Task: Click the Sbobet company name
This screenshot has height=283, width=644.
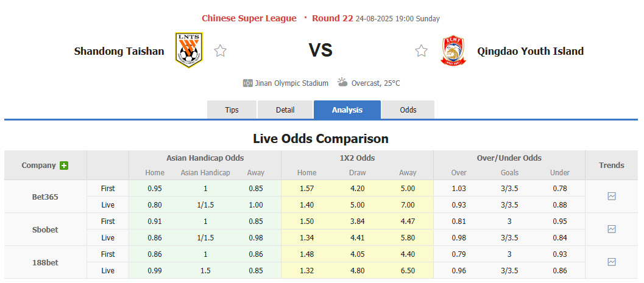Action: tap(45, 229)
